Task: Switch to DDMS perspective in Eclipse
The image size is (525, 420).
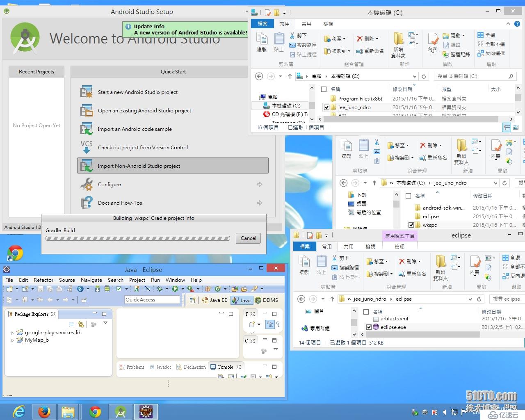Action: [x=267, y=300]
